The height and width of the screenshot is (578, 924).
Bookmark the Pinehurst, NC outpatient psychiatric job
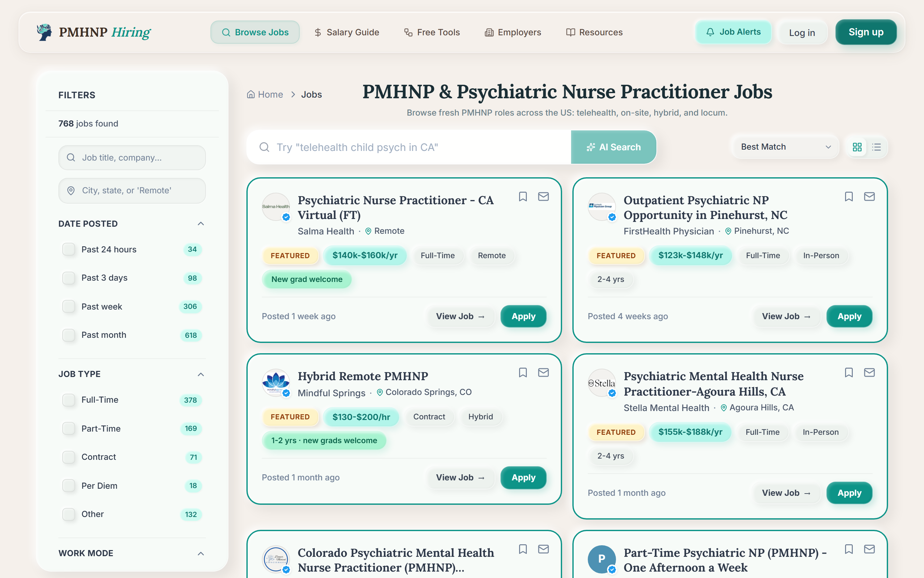point(849,197)
